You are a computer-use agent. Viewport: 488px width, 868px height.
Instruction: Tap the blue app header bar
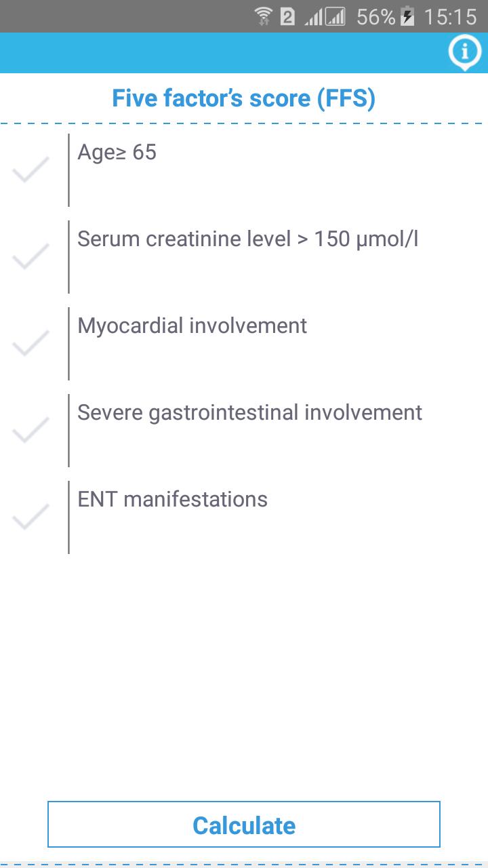(244, 53)
